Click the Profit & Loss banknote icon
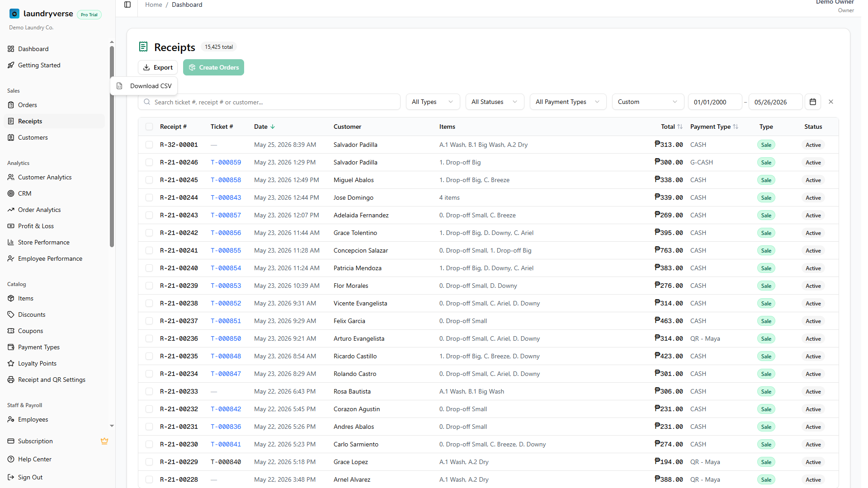Viewport: 868px width, 488px height. click(x=11, y=226)
